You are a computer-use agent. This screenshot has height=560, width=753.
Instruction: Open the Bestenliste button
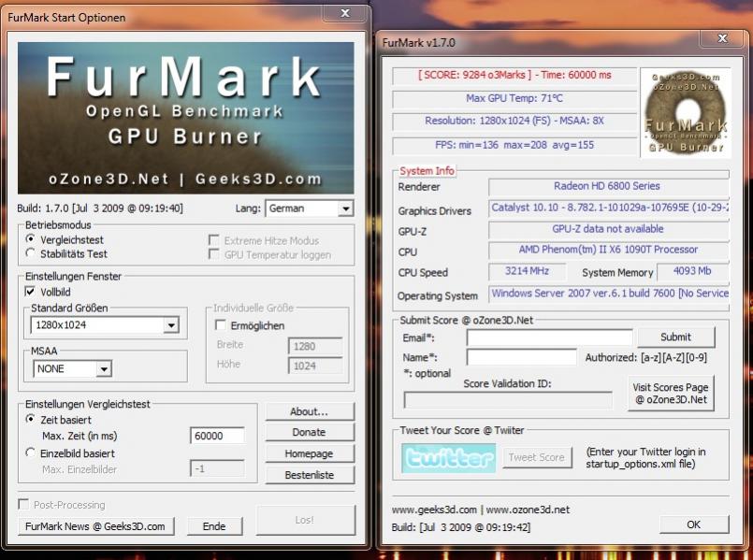(x=310, y=475)
